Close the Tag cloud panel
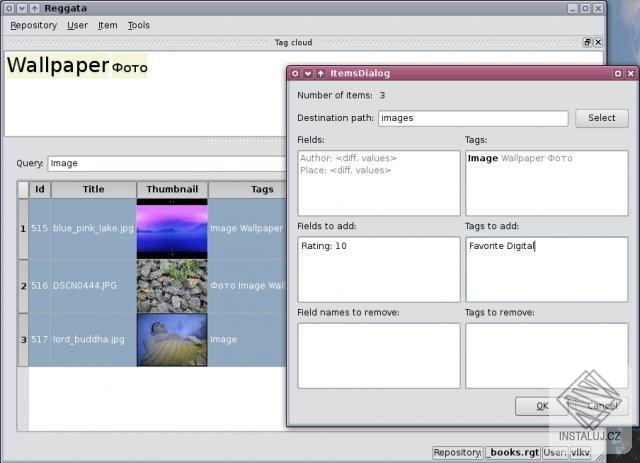The height and width of the screenshot is (463, 640). pyautogui.click(x=598, y=42)
